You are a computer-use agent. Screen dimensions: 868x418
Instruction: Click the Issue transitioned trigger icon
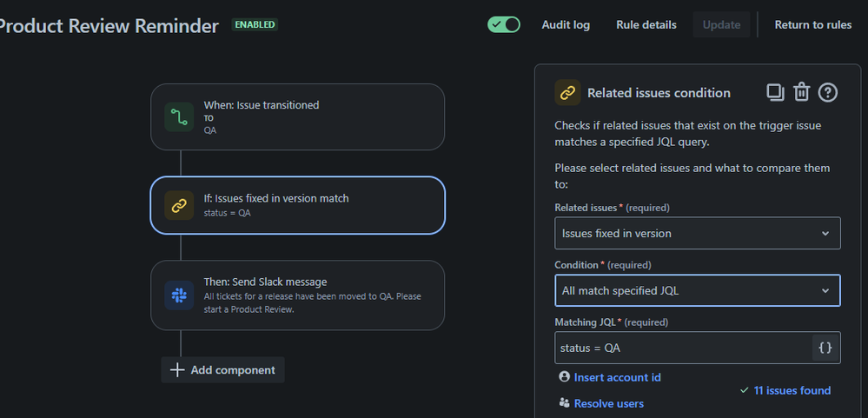point(179,117)
